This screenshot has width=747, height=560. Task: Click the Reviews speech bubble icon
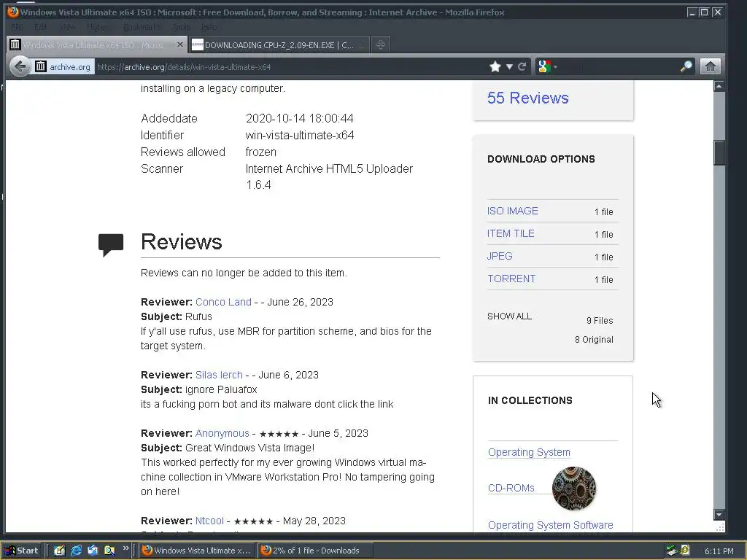pyautogui.click(x=111, y=244)
